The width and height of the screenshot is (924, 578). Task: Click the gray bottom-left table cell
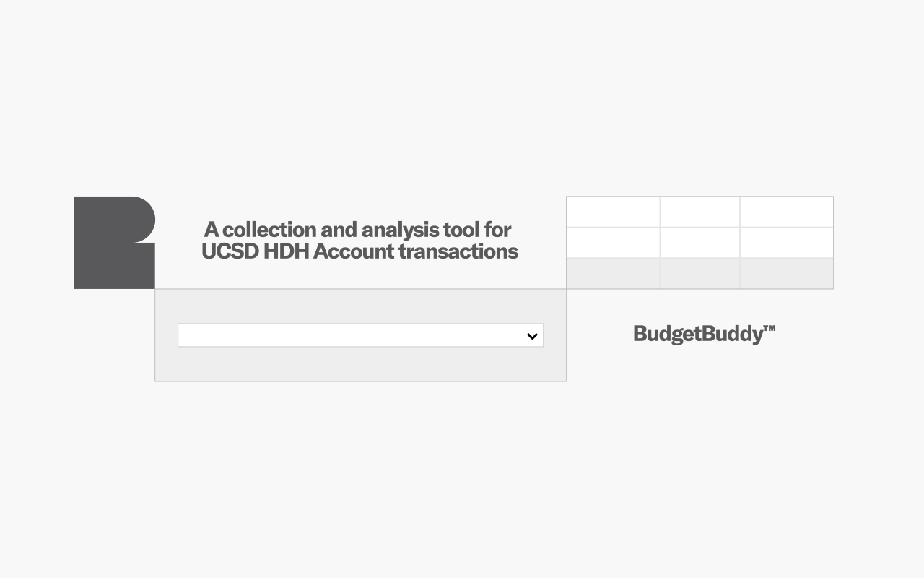coord(613,273)
